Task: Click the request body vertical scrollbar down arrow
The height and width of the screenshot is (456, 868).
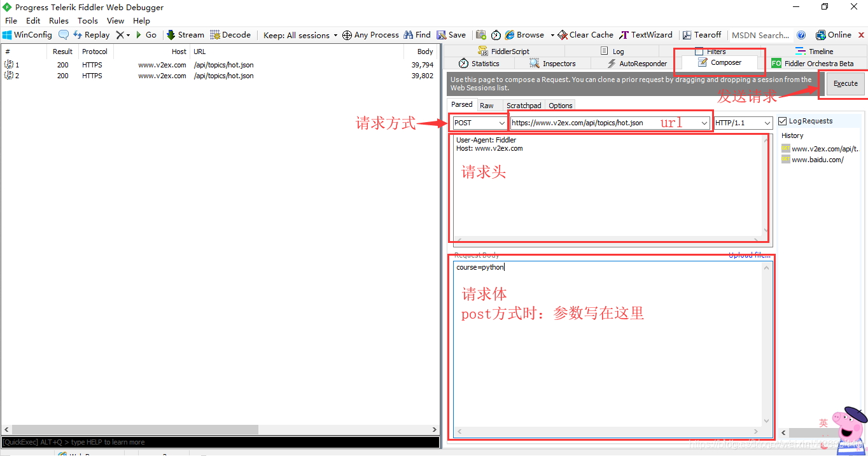Action: coord(767,422)
